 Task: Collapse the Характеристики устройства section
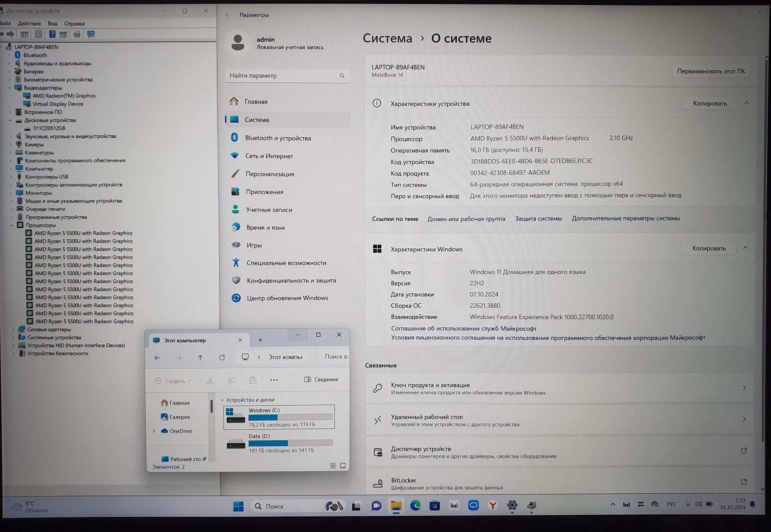747,103
